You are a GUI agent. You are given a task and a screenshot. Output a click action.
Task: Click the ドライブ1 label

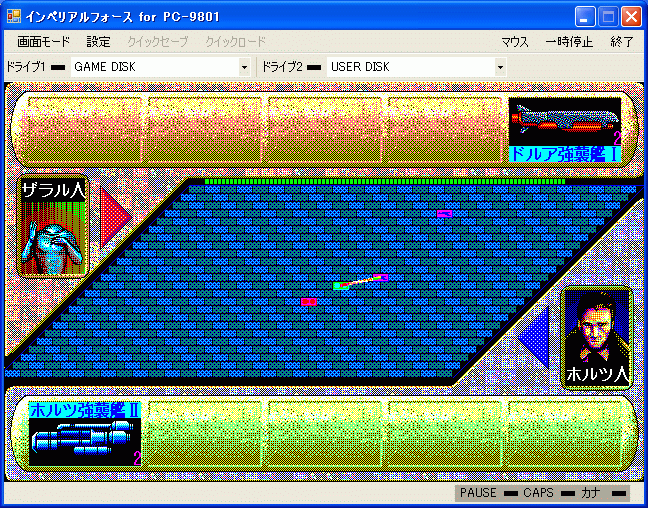(x=26, y=67)
